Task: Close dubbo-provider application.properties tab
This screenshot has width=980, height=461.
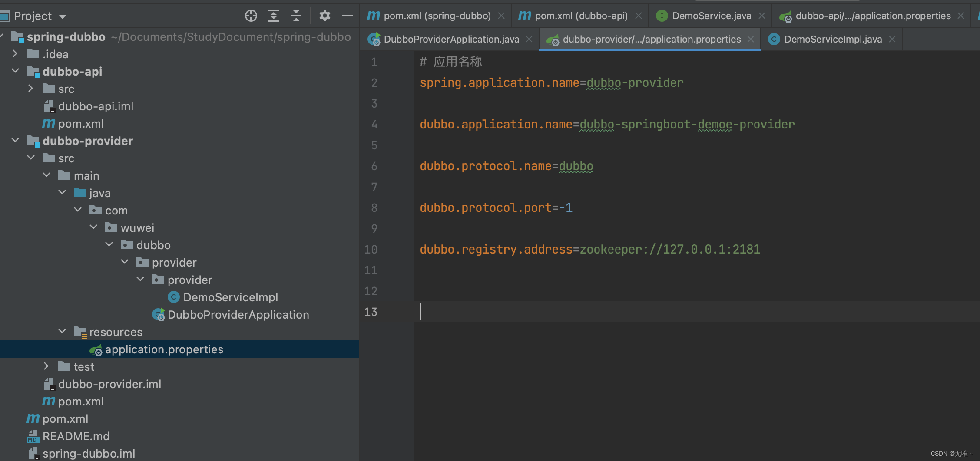Action: pyautogui.click(x=751, y=40)
